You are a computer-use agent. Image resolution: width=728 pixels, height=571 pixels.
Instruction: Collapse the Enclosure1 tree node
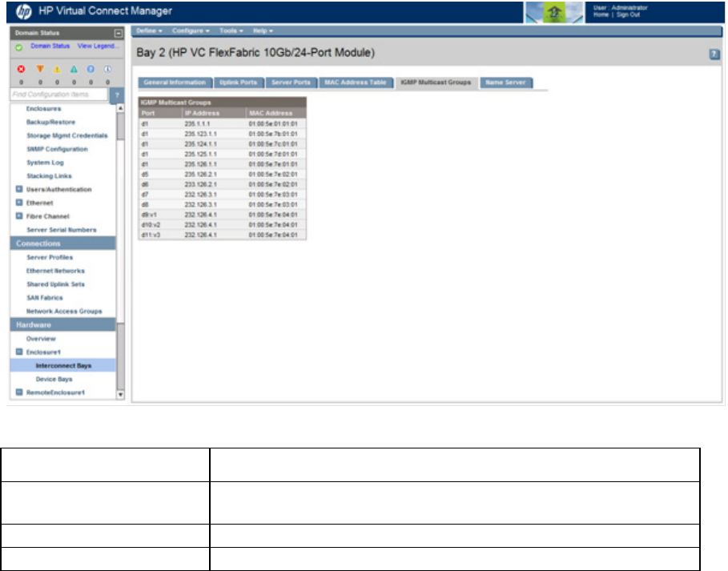tap(19, 352)
